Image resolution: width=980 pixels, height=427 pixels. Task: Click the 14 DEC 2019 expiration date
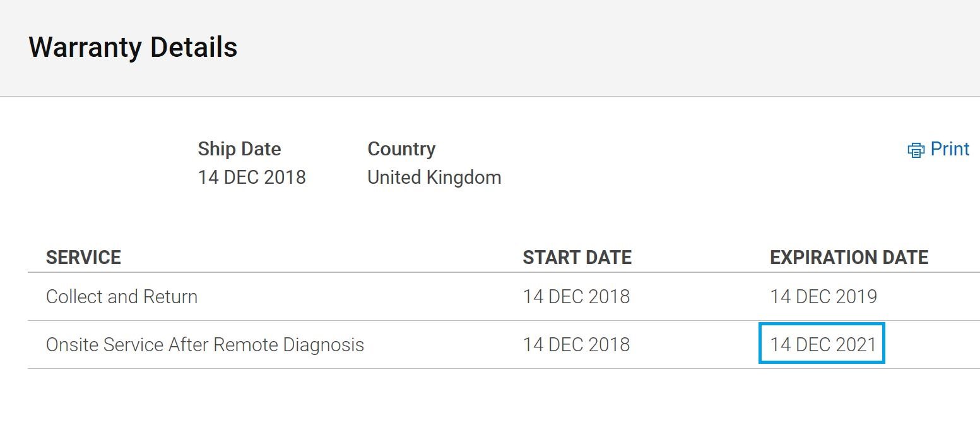[x=824, y=297]
